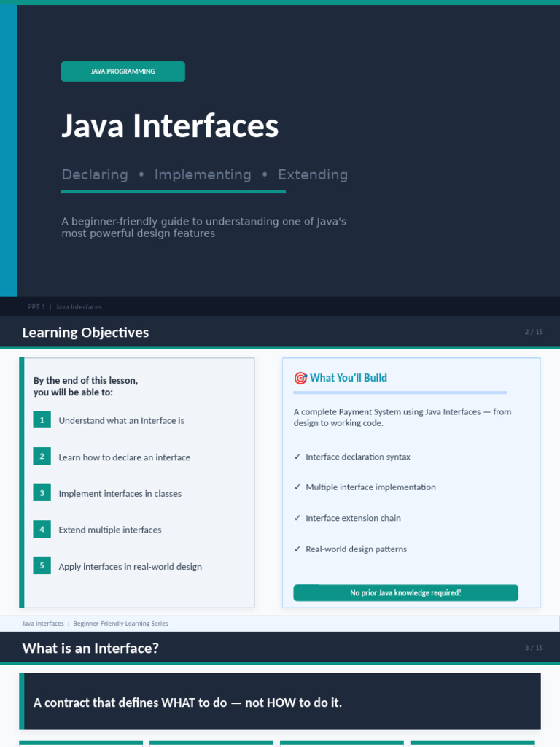Click checkmark next to Multiple interface implementation
This screenshot has height=747, width=560.
tap(297, 487)
